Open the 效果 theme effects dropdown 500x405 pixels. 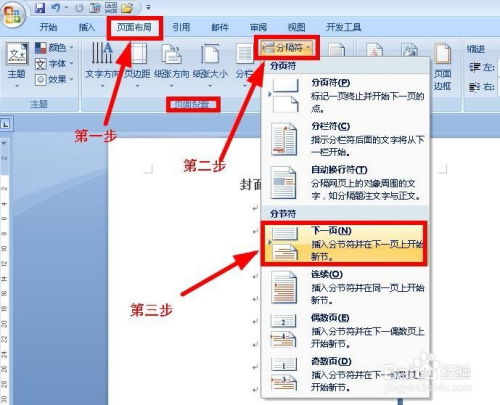point(54,79)
